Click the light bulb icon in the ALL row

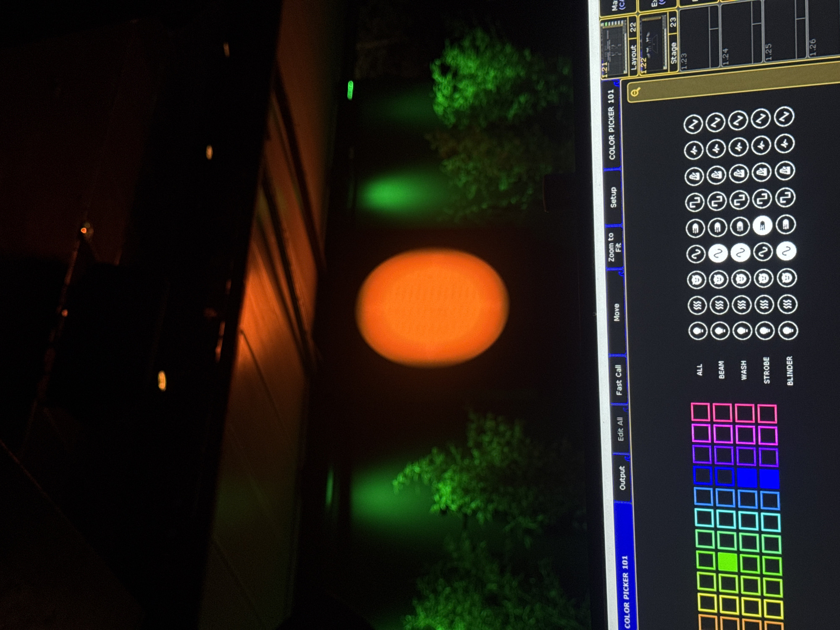698,331
